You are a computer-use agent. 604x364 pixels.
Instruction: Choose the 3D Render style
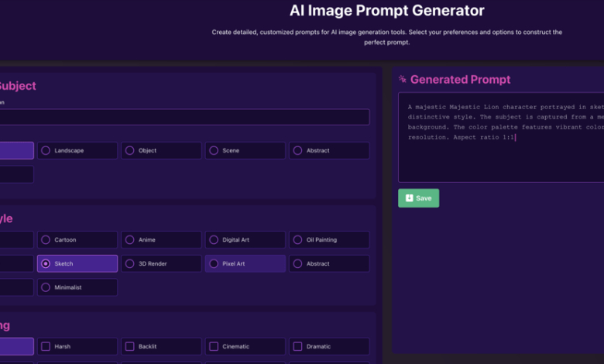click(x=161, y=263)
